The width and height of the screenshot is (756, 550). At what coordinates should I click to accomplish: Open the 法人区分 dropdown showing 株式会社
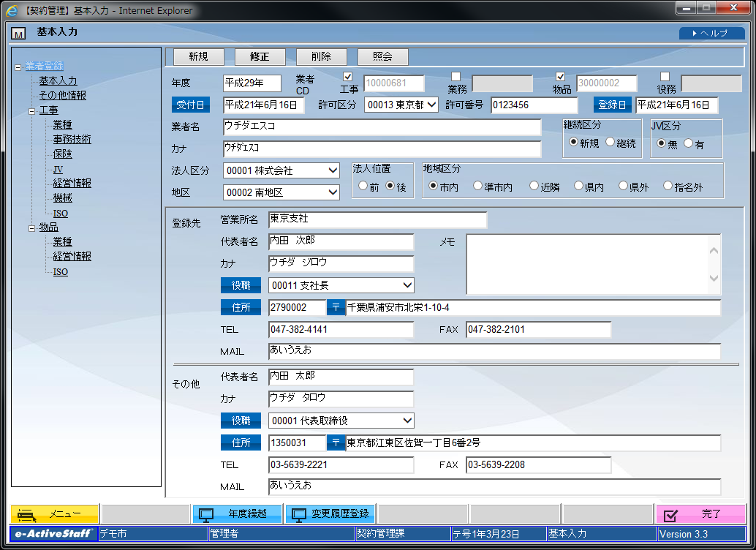point(281,170)
